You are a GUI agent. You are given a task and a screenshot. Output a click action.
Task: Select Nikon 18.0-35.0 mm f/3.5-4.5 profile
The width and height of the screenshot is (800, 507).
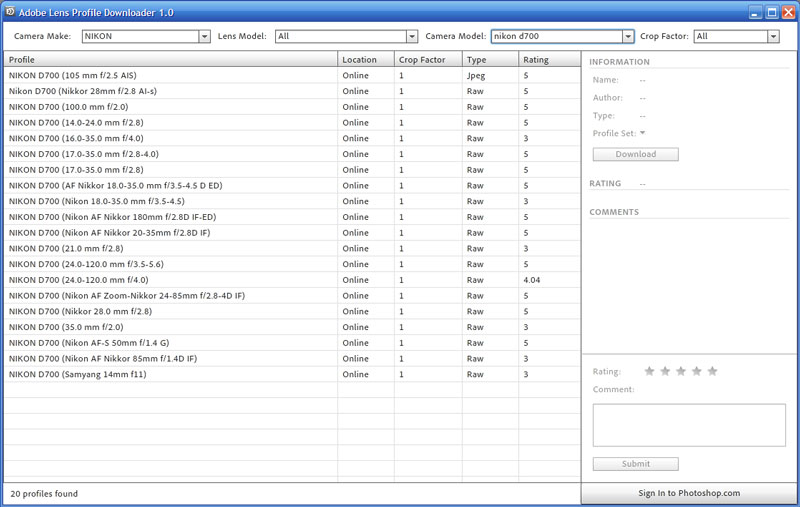[x=292, y=201]
